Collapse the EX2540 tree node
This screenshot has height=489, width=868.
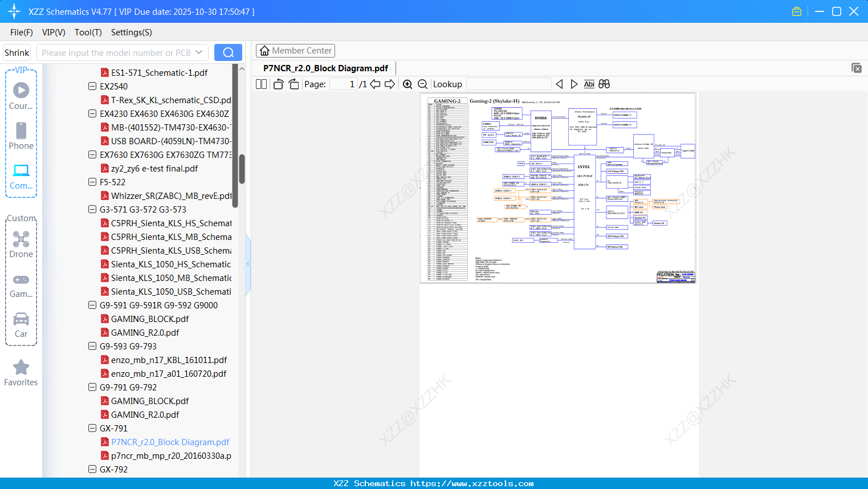click(92, 86)
